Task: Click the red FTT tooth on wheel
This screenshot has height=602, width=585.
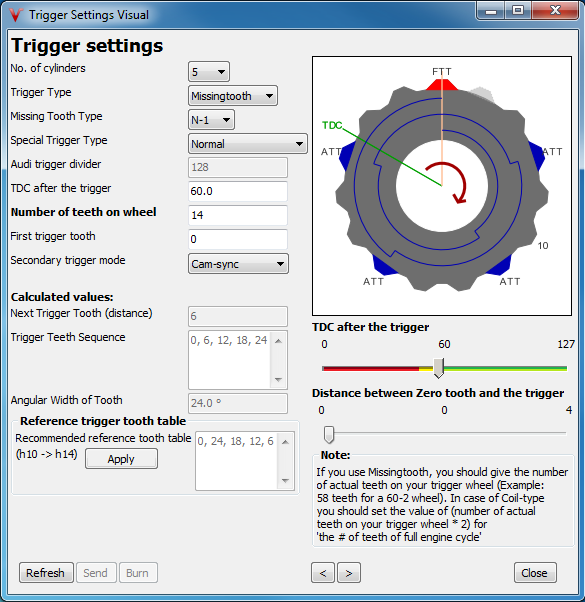Action: 441,85
